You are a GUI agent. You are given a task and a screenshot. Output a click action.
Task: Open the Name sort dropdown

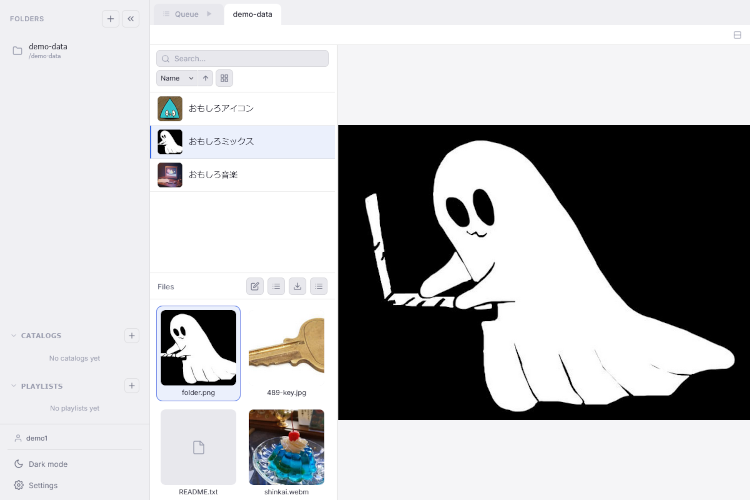[x=176, y=78]
